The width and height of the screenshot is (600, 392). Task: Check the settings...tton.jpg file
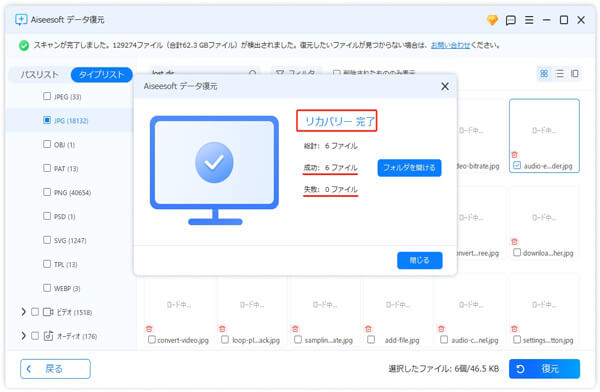(517, 340)
